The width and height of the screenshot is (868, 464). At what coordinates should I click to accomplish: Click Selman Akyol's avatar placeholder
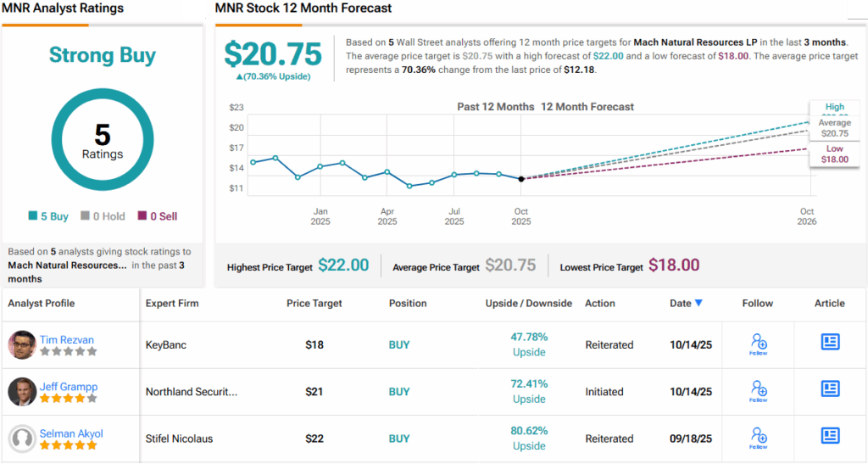pyautogui.click(x=22, y=439)
